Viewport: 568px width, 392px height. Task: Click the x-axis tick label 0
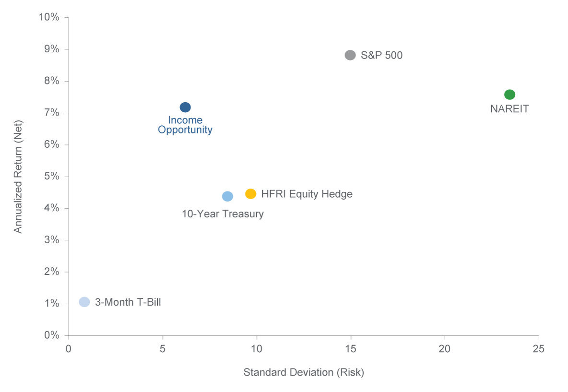tap(69, 349)
